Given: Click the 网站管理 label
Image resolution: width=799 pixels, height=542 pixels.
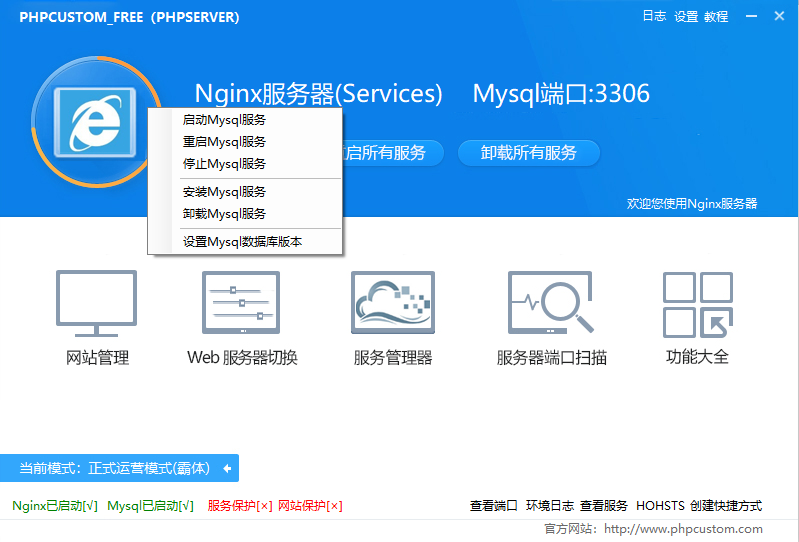Looking at the screenshot, I should (x=97, y=358).
